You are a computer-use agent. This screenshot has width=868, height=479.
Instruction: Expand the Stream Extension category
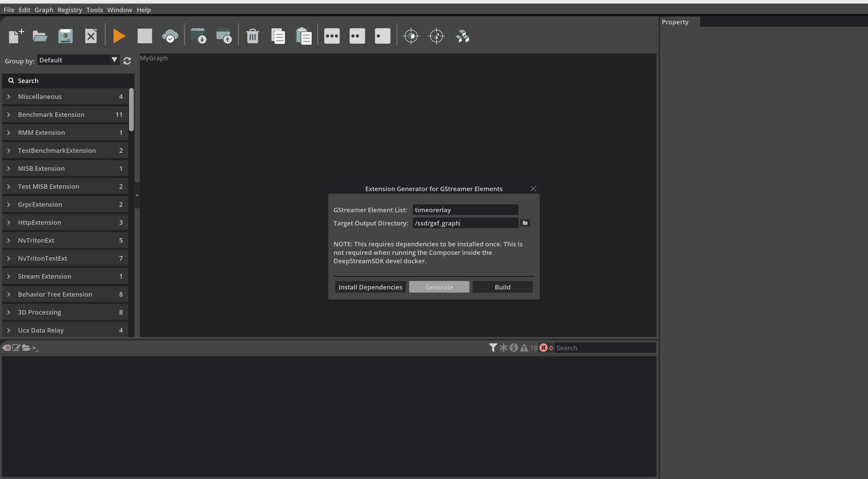click(65, 277)
